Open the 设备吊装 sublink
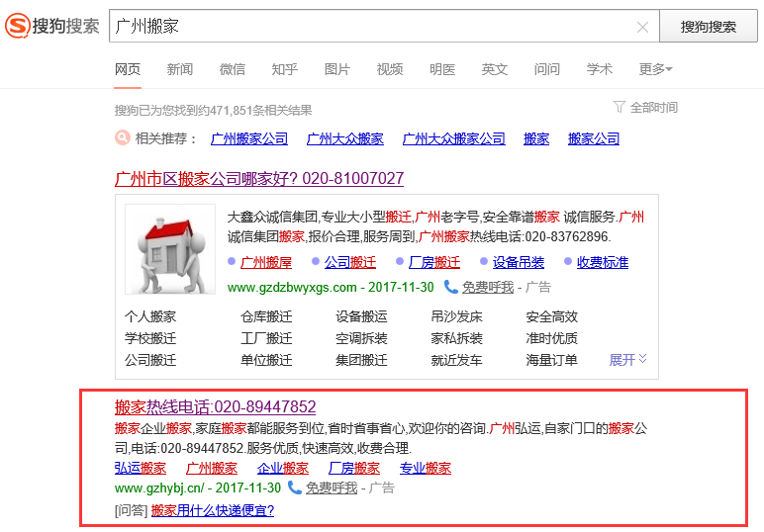Screen dimensions: 764x532 [519, 262]
